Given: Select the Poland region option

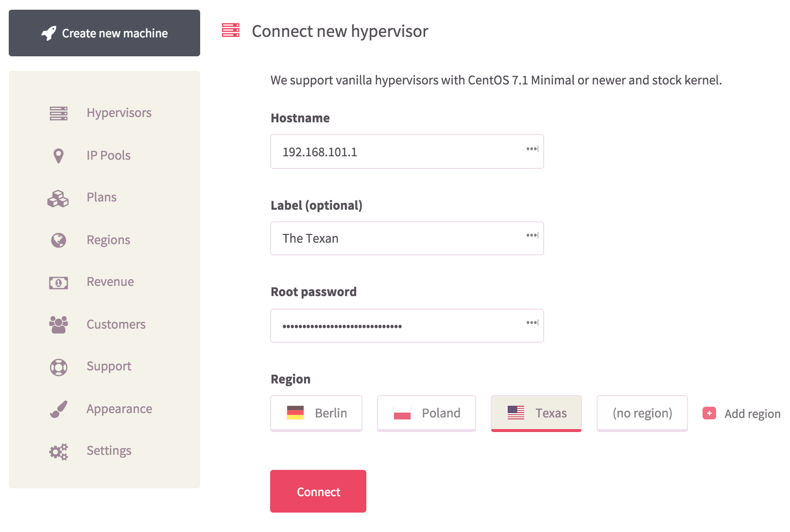Looking at the screenshot, I should tap(427, 413).
